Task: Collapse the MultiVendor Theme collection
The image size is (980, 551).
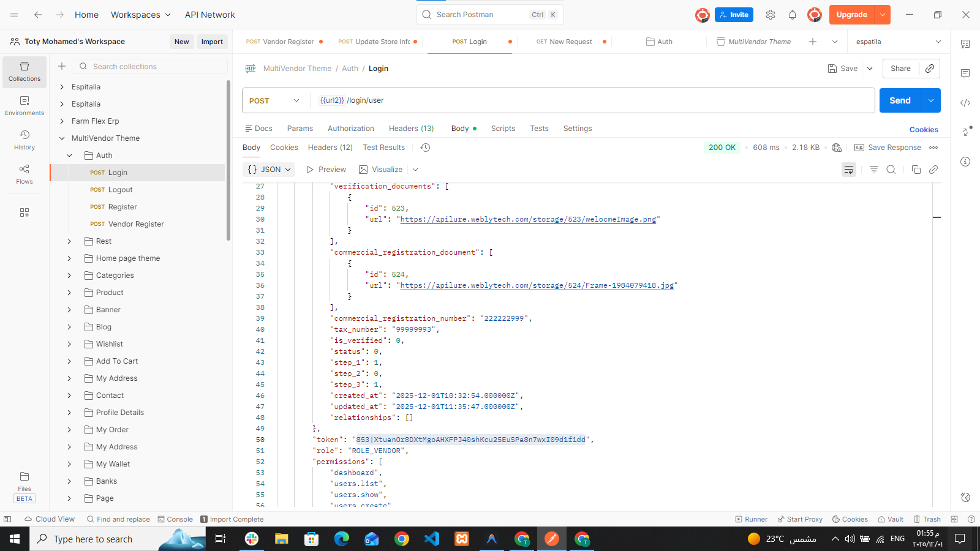Action: click(62, 138)
